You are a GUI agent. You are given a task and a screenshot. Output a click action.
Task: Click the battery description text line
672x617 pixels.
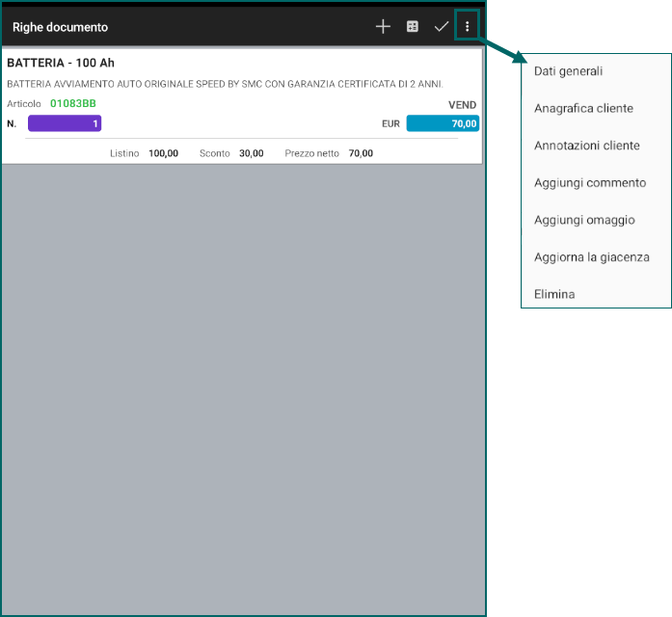[x=225, y=84]
